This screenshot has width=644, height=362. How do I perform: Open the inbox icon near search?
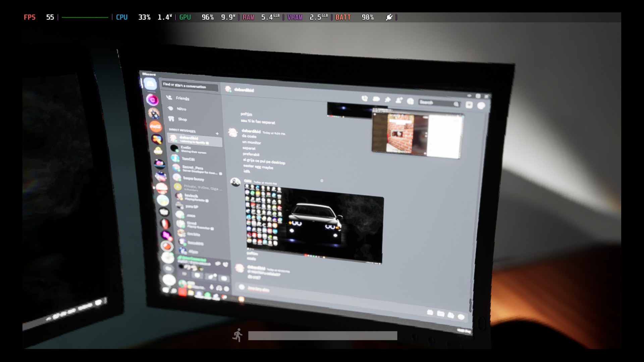pyautogui.click(x=469, y=105)
